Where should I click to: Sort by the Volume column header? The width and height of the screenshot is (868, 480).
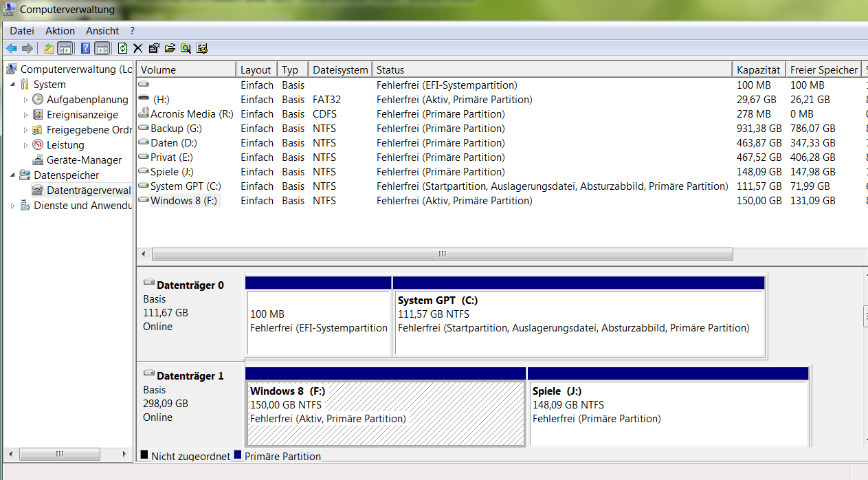click(186, 70)
